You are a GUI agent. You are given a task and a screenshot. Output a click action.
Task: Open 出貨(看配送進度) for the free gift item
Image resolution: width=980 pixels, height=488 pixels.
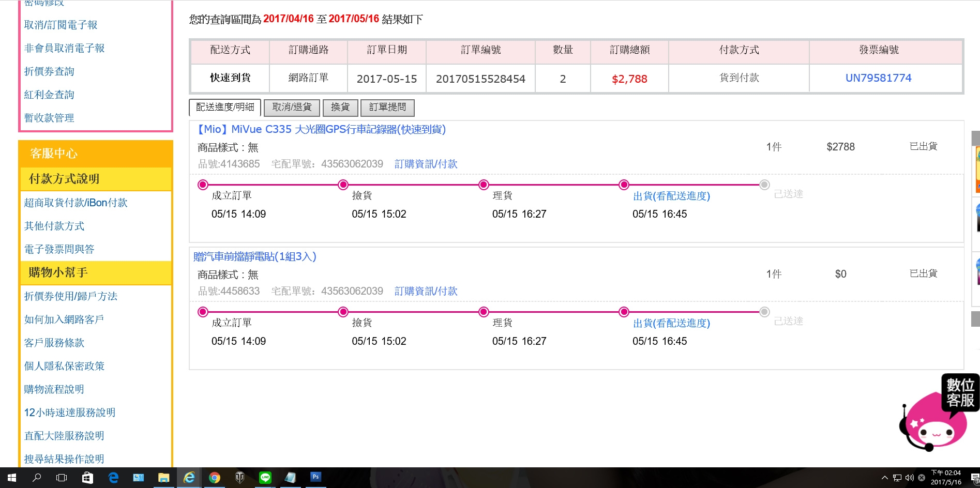click(x=671, y=323)
